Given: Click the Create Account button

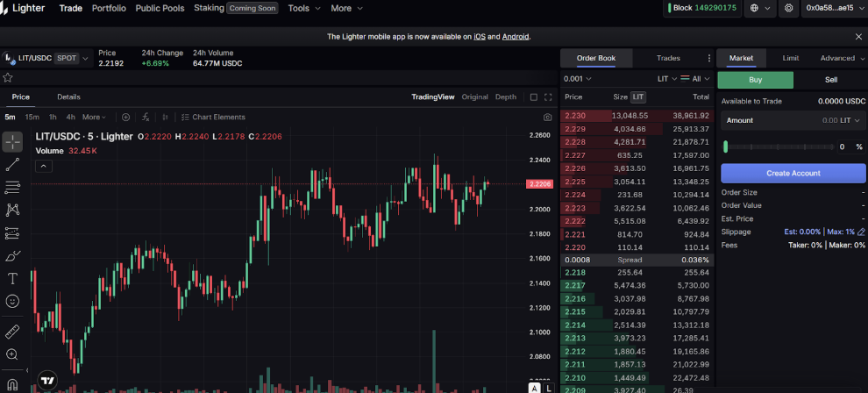Looking at the screenshot, I should 793,173.
